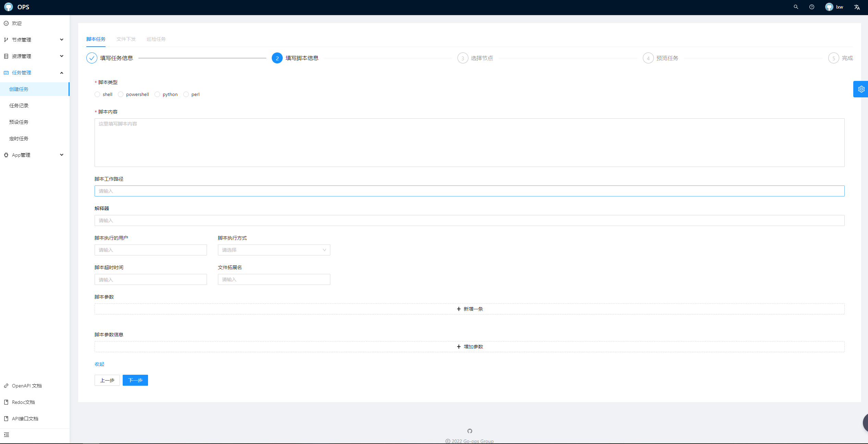Click the GitHub icon in footer

tap(469, 431)
